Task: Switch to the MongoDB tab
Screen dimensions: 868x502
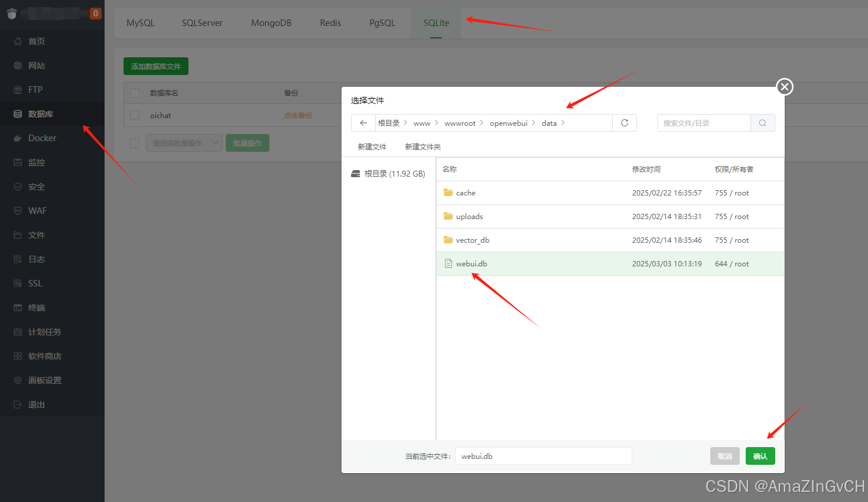Action: pyautogui.click(x=271, y=23)
